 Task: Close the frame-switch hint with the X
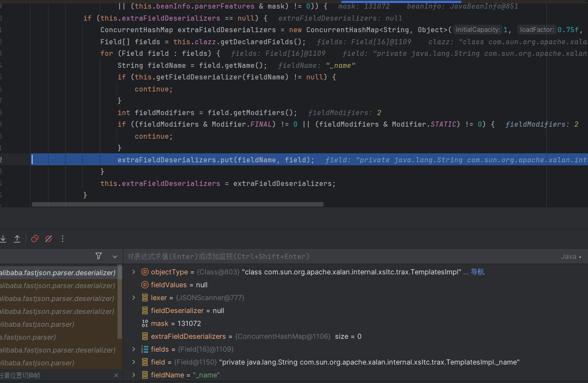click(116, 375)
